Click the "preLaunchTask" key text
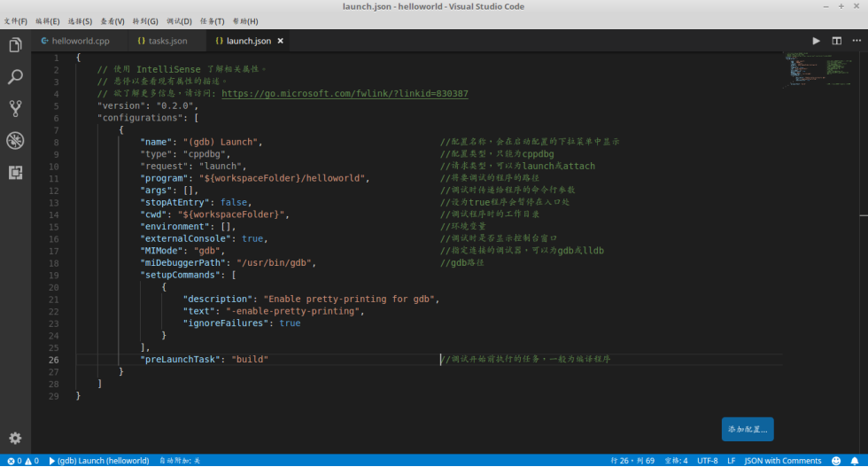Image resolution: width=868 pixels, height=467 pixels. pyautogui.click(x=181, y=360)
